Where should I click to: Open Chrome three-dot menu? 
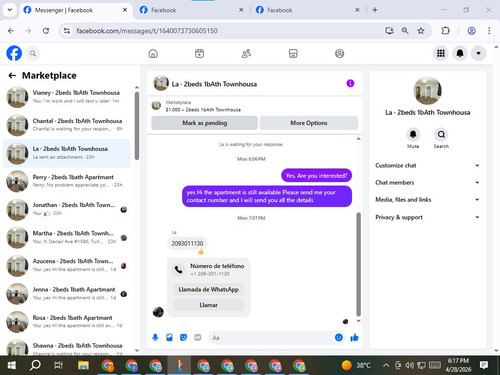489,31
